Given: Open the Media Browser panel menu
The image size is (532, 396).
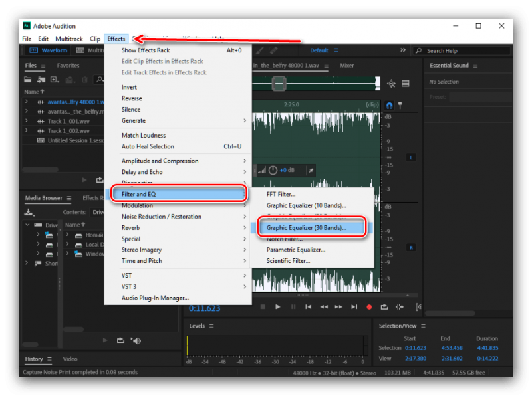Looking at the screenshot, I should [x=69, y=198].
